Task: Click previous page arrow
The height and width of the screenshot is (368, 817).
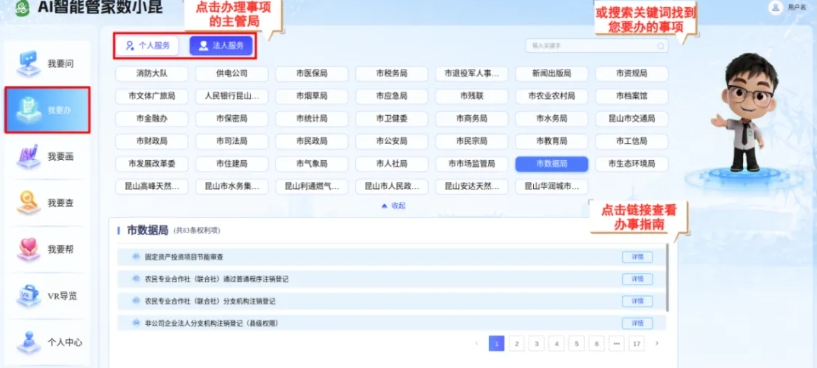Action: 477,344
